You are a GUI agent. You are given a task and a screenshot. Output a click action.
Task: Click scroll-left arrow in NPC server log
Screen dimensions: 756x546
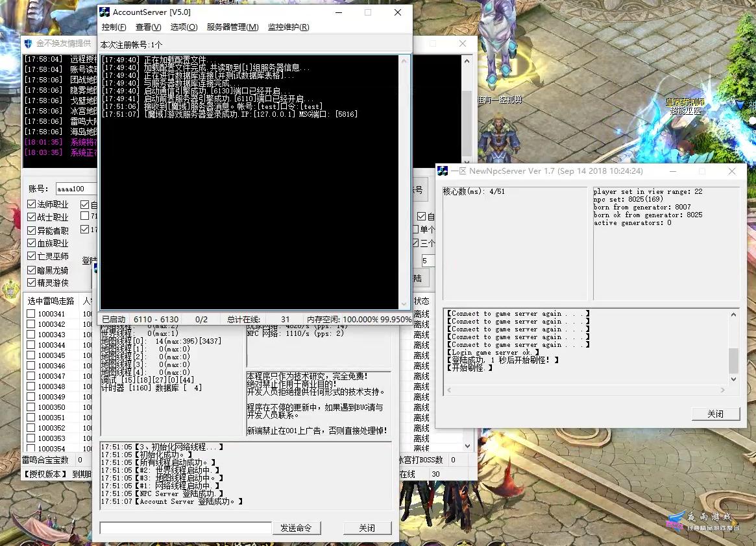(449, 390)
